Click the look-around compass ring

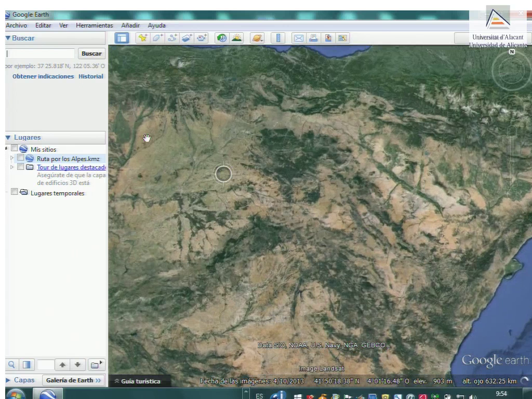coord(512,71)
